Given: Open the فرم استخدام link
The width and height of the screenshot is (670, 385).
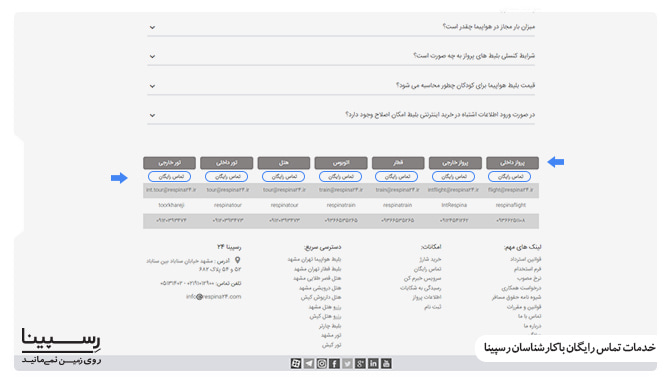Looking at the screenshot, I should 528,269.
